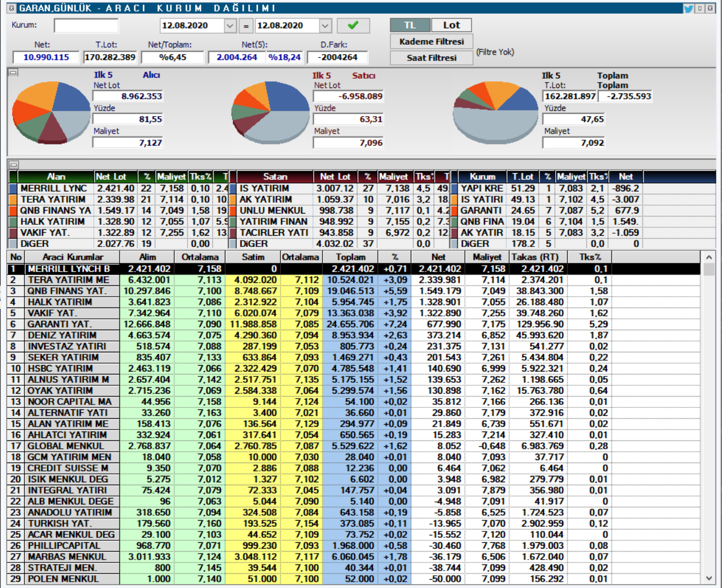Click blue swatch beside IS YATIRIM seller
Image resolution: width=722 pixels, height=588 pixels.
pyautogui.click(x=233, y=188)
